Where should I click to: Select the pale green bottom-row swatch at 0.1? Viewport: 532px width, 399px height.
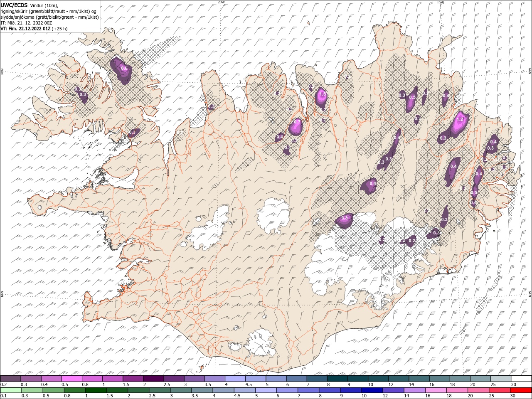click(x=11, y=390)
